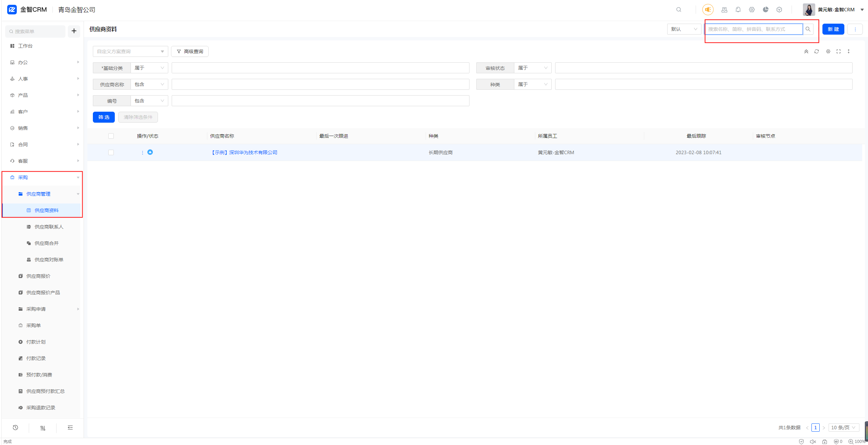The image size is (868, 445).
Task: Click the 筛选 filter button
Action: (104, 117)
